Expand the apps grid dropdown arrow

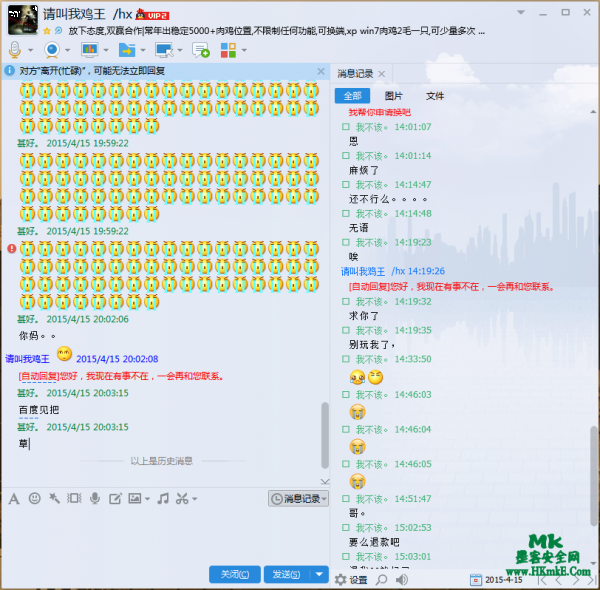tap(244, 50)
